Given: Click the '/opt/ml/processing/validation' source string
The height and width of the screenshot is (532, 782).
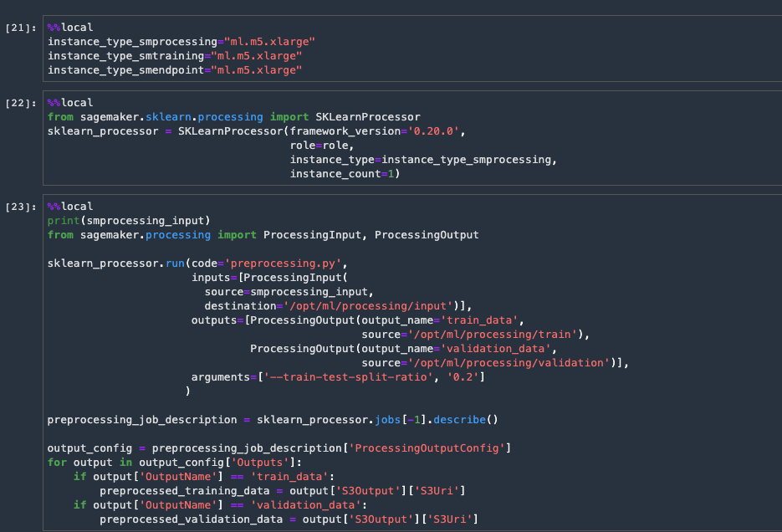Looking at the screenshot, I should pyautogui.click(x=509, y=363).
